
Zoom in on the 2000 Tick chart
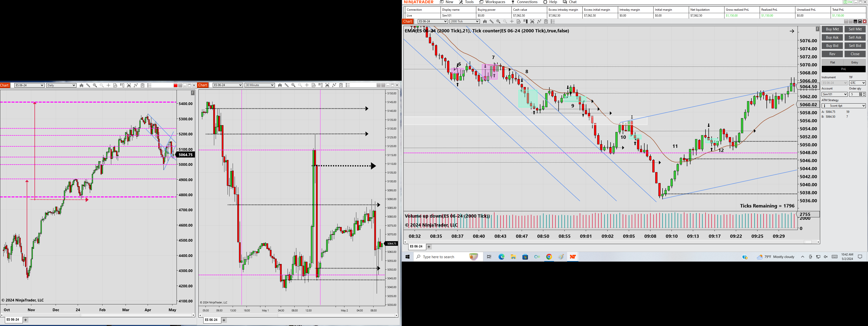pos(498,22)
